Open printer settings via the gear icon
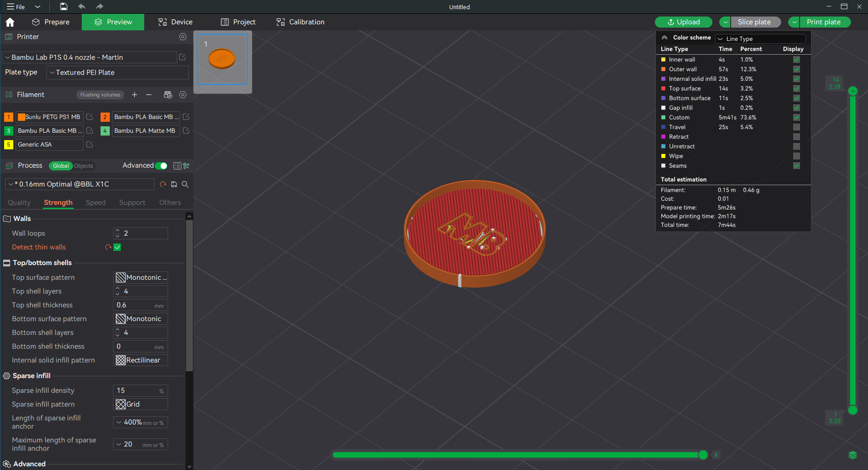868x470 pixels. [183, 37]
